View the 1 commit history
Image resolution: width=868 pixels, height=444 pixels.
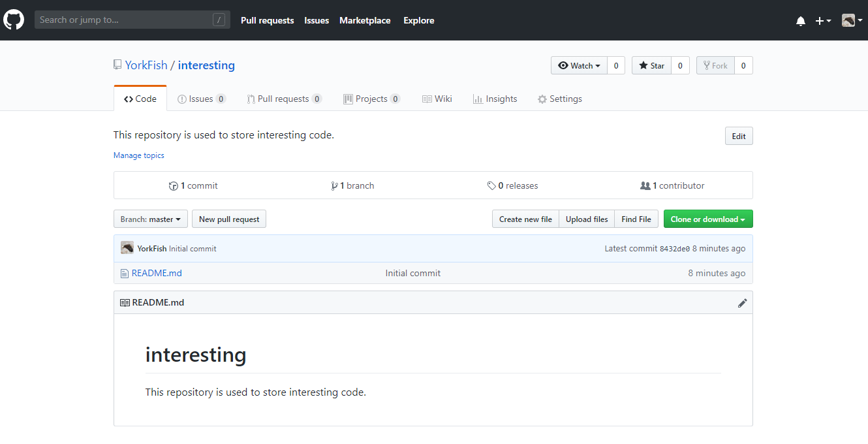(193, 185)
